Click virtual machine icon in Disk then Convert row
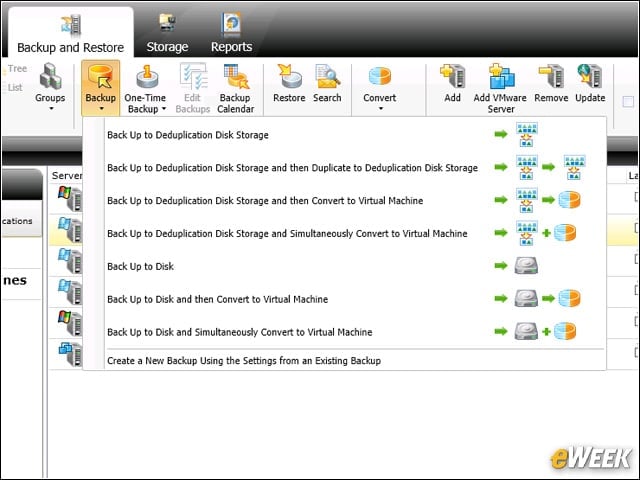Image resolution: width=640 pixels, height=480 pixels. [569, 298]
